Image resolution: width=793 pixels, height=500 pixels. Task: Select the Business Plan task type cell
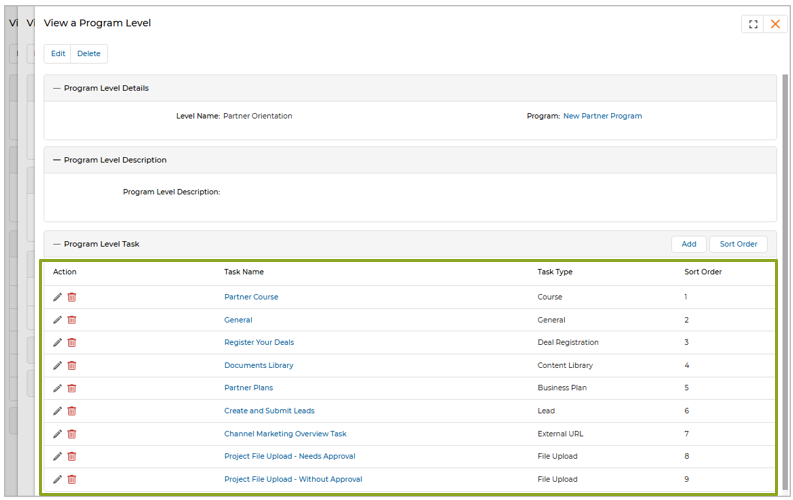point(562,388)
